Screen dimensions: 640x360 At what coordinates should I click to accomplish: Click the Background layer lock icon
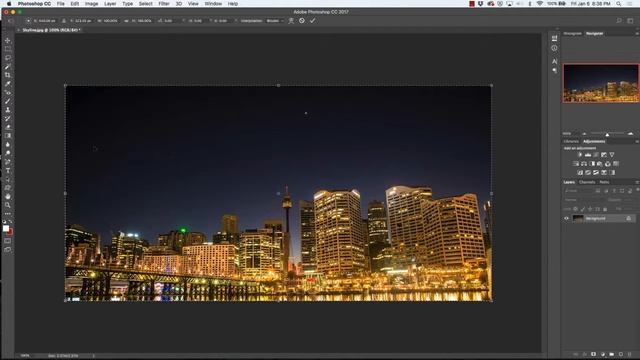click(629, 218)
